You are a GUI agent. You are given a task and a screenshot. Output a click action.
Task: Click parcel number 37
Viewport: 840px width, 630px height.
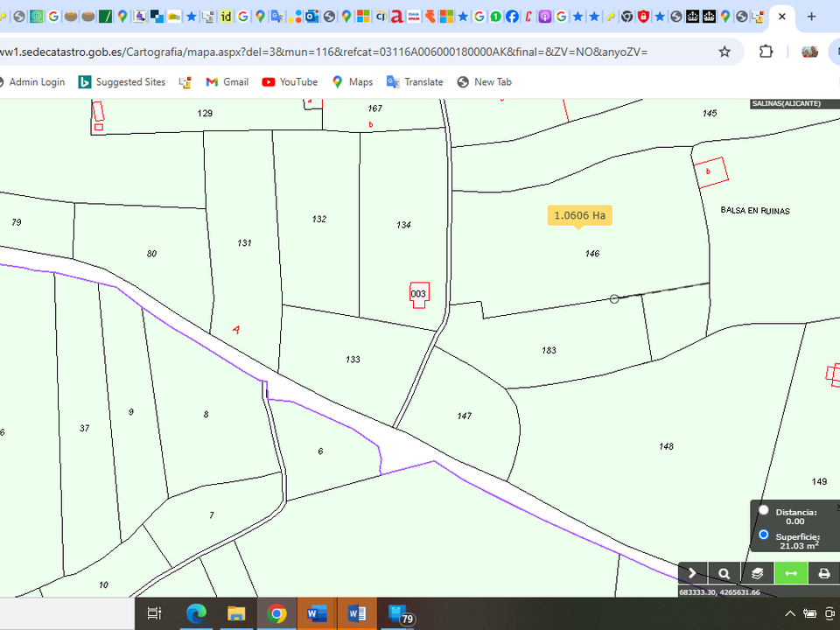[84, 428]
